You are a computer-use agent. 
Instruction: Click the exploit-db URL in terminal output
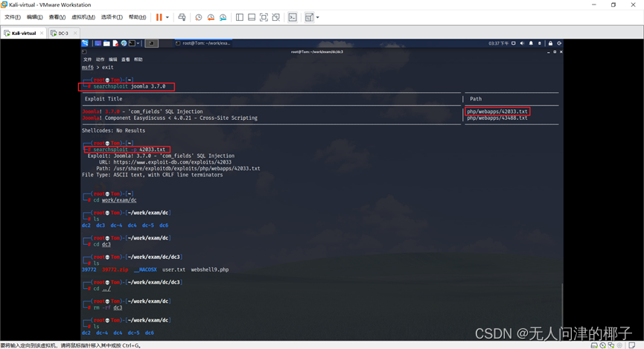(172, 162)
